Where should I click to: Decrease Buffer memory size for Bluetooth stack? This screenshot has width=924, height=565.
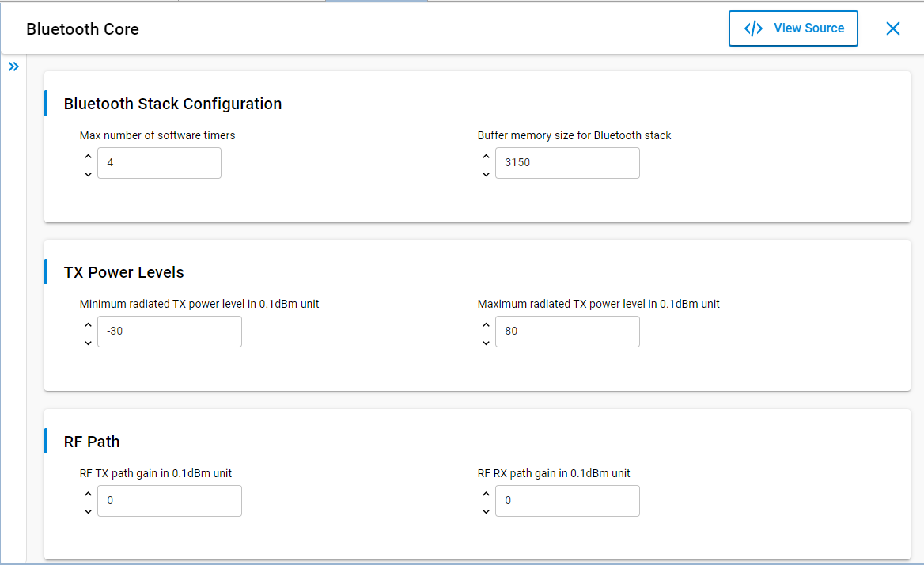(x=486, y=173)
